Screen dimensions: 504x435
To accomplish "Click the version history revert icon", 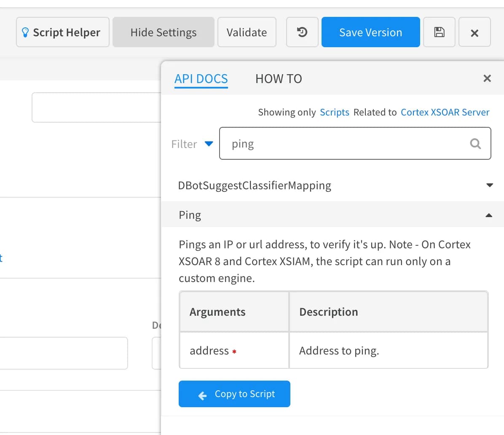I will click(x=302, y=32).
